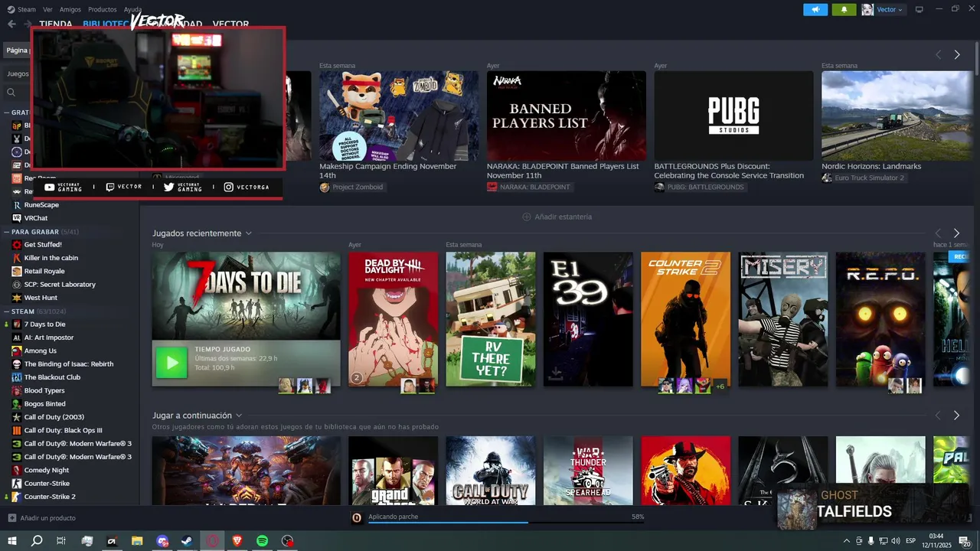
Task: Collapse the PARA GRABAR category
Action: click(6, 231)
